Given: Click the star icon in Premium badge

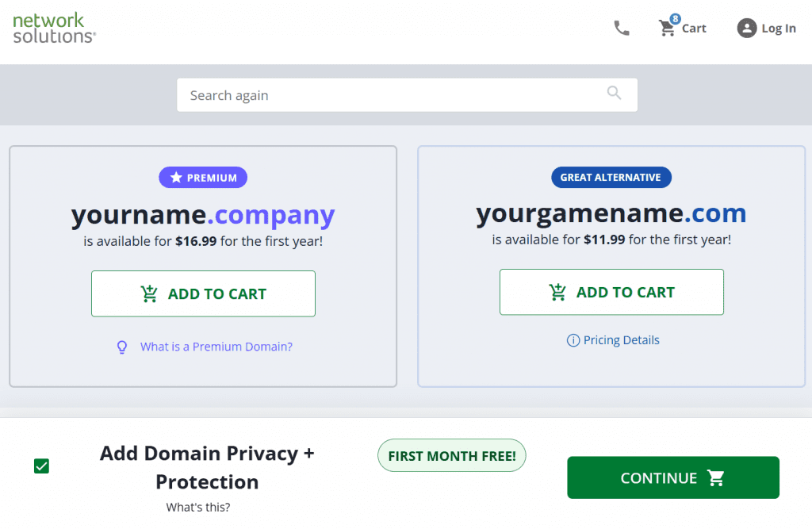Looking at the screenshot, I should click(x=176, y=177).
